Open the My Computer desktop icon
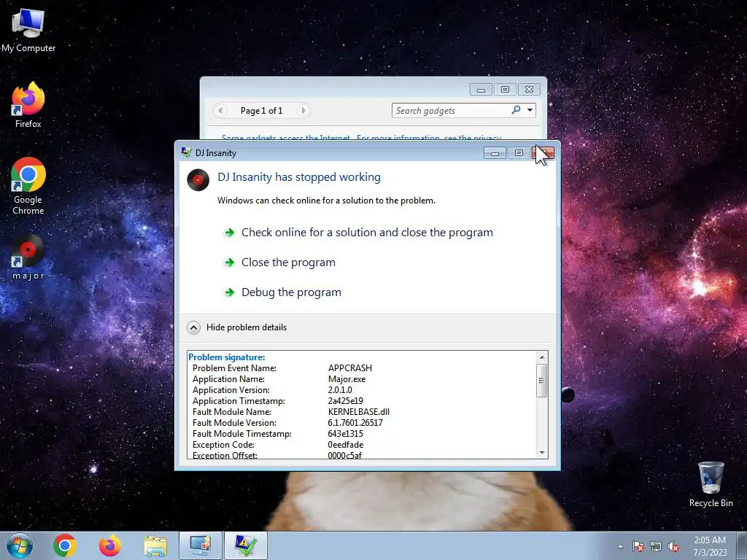 tap(28, 31)
